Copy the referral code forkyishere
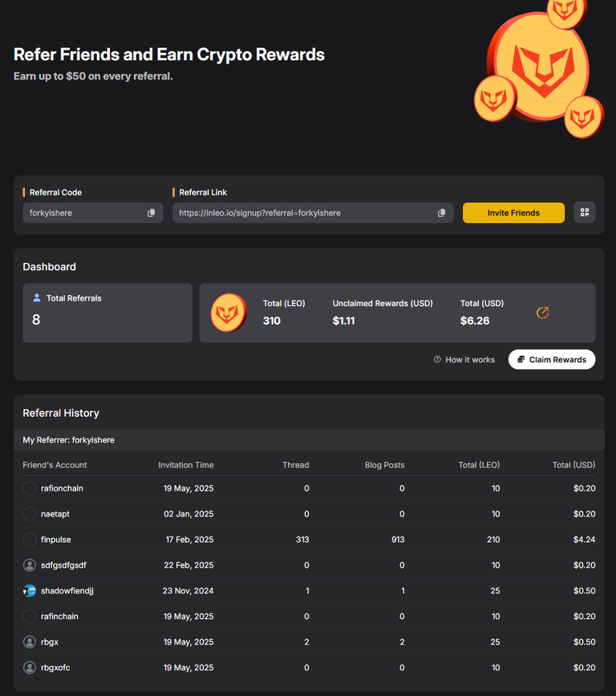 [x=151, y=213]
